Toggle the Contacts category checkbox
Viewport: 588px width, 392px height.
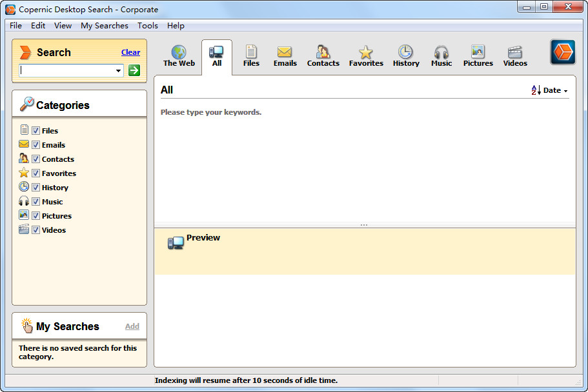(x=35, y=159)
